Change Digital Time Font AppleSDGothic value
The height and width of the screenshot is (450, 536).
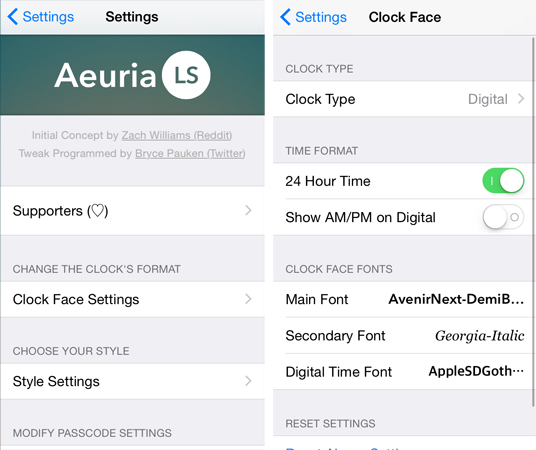[x=476, y=371]
